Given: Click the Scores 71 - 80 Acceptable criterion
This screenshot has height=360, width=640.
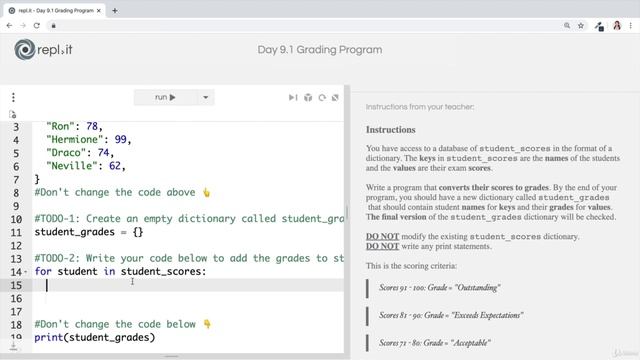Looking at the screenshot, I should 435,343.
